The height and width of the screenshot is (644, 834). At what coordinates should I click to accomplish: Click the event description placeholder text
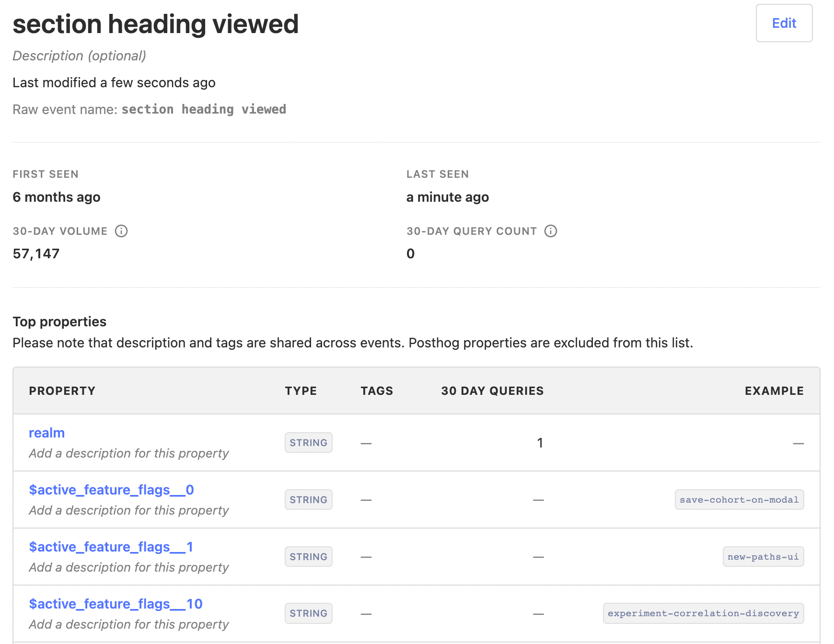click(x=79, y=56)
